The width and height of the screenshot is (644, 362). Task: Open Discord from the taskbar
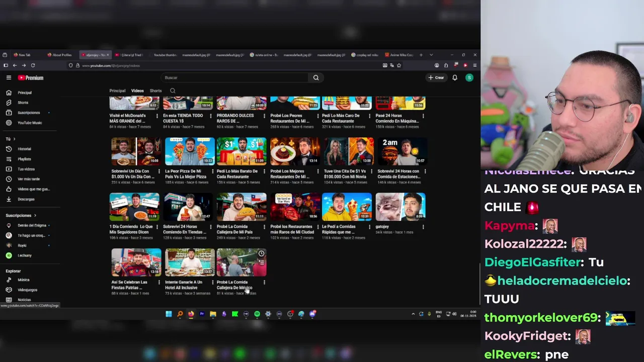[x=312, y=314]
